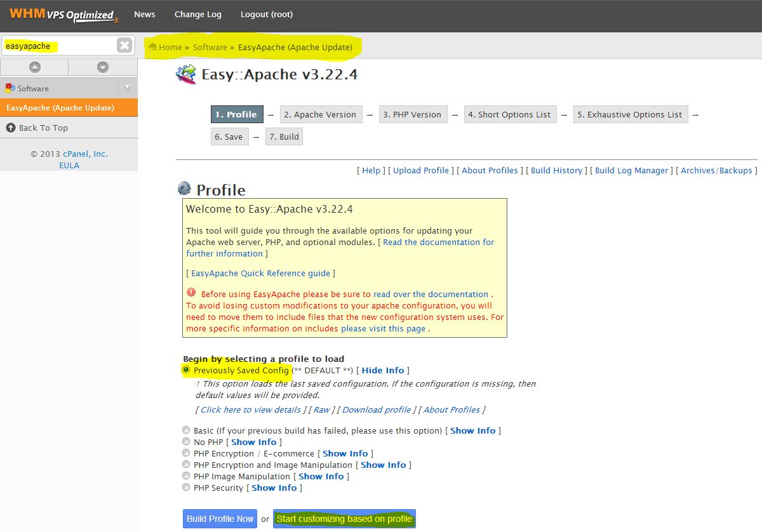
Task: Open the EULA link in the sidebar
Action: [x=69, y=165]
